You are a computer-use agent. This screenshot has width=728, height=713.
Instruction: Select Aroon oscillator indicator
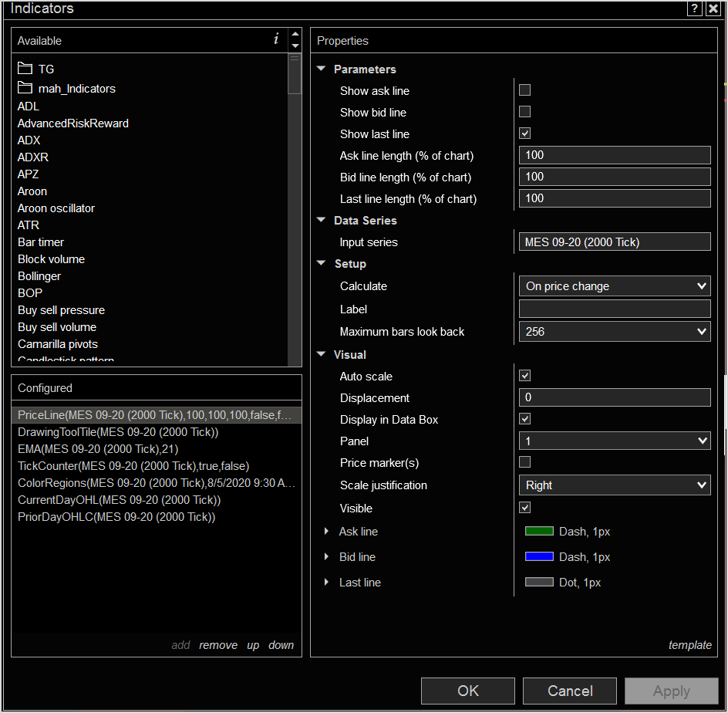[x=56, y=208]
